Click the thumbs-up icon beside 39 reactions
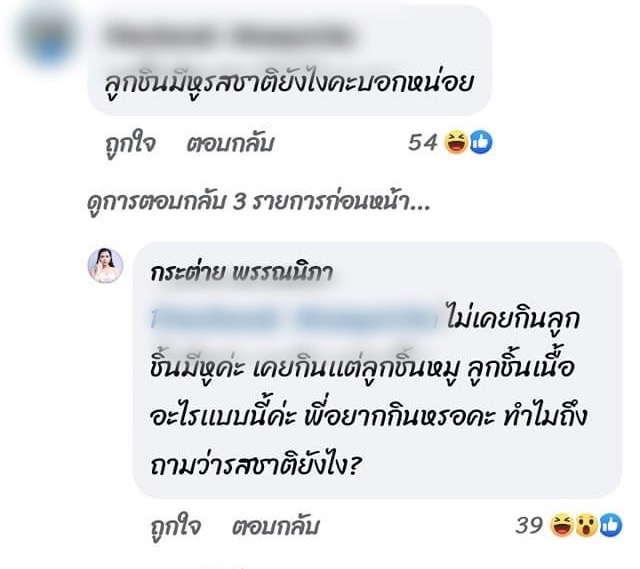640x569 pixels. [x=611, y=525]
